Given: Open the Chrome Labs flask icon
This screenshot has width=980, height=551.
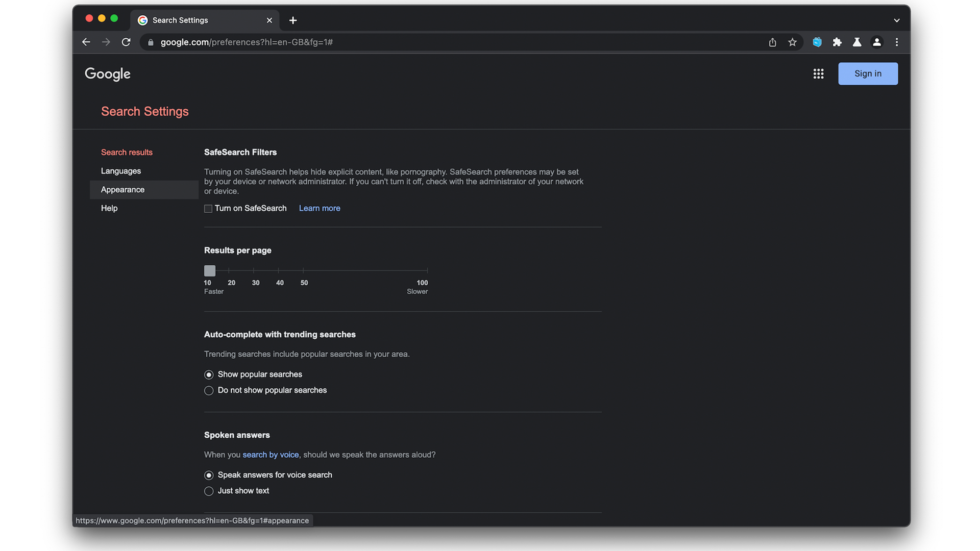Looking at the screenshot, I should (x=857, y=42).
